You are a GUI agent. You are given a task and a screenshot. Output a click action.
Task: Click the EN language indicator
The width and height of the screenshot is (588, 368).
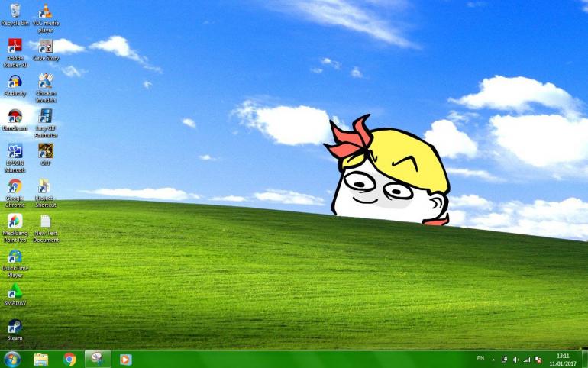tap(480, 358)
